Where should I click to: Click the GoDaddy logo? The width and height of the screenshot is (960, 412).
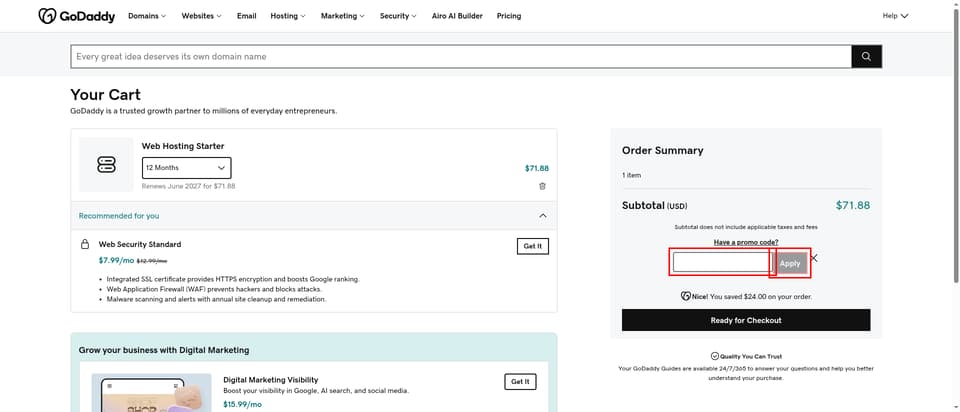pos(77,16)
